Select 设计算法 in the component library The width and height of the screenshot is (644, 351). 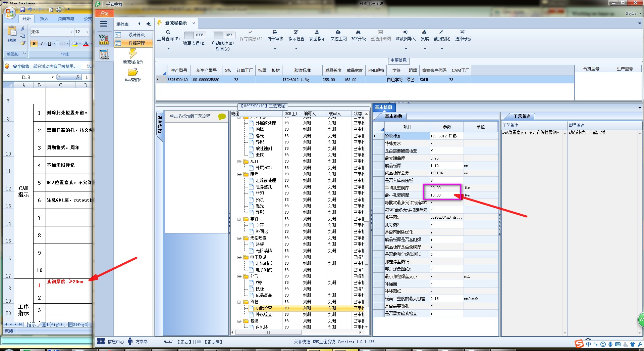tap(133, 35)
